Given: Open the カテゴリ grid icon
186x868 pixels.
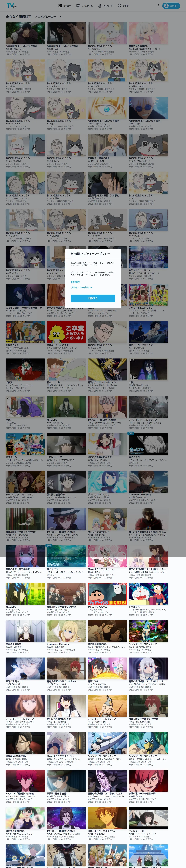Looking at the screenshot, I should [x=60, y=6].
